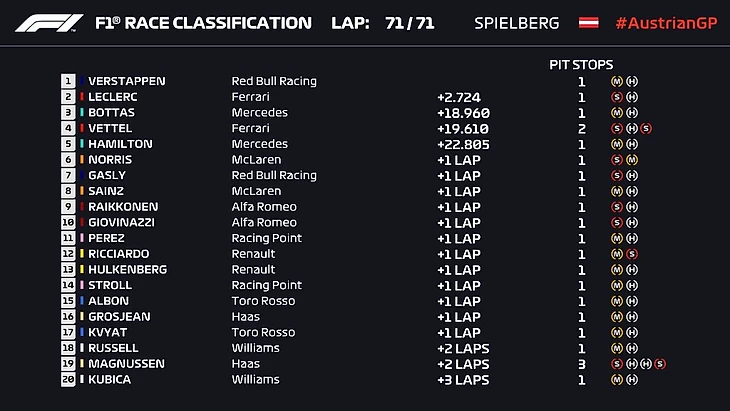Select Verstappen's medium tyre icon
The height and width of the screenshot is (411, 730).
pyautogui.click(x=617, y=81)
